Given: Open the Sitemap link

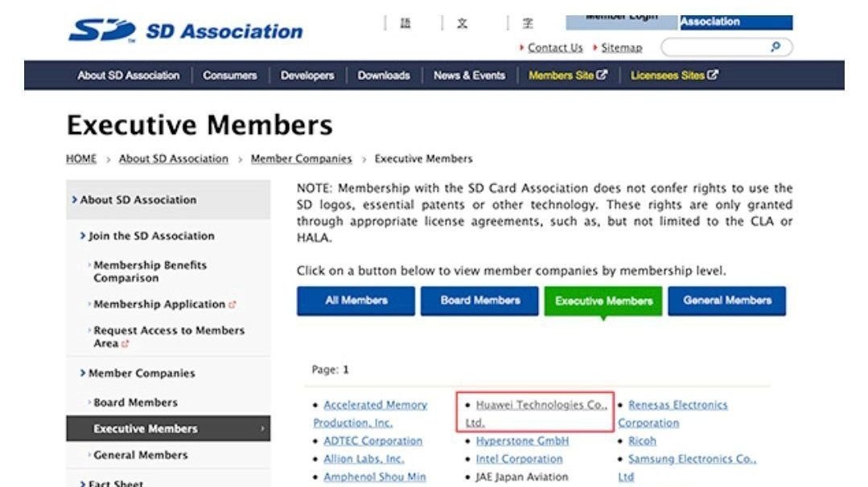Looking at the screenshot, I should tap(621, 48).
